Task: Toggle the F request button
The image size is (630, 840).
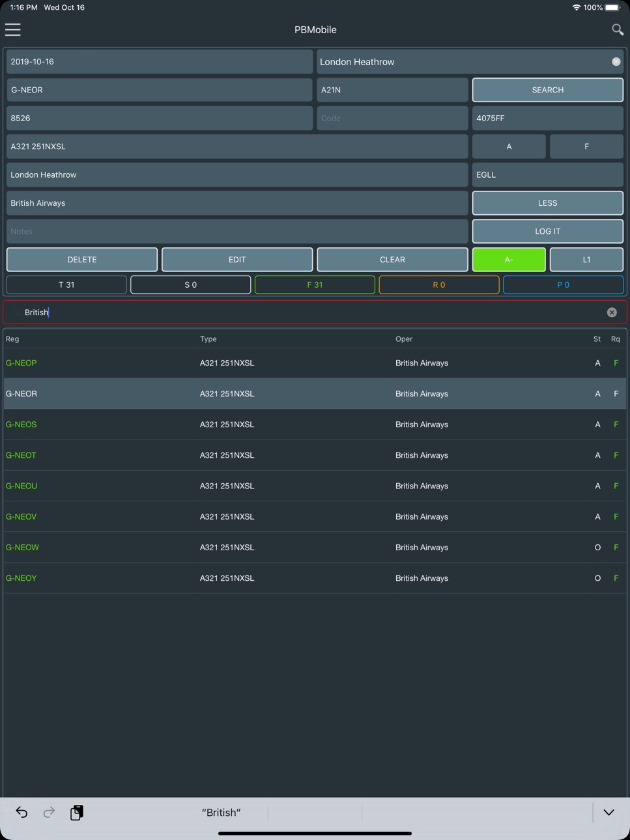Action: 586,147
